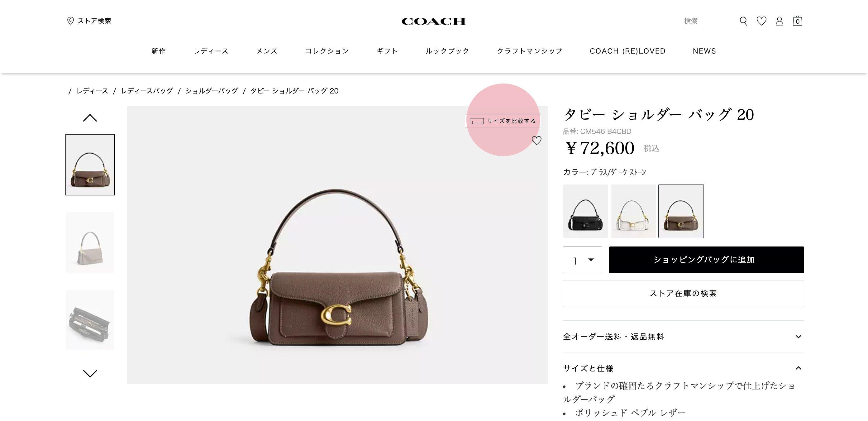Open the レディース menu

(211, 51)
